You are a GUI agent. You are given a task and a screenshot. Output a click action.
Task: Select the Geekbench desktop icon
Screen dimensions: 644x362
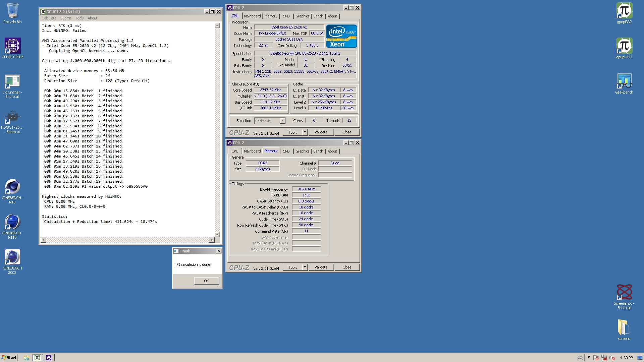pos(624,84)
